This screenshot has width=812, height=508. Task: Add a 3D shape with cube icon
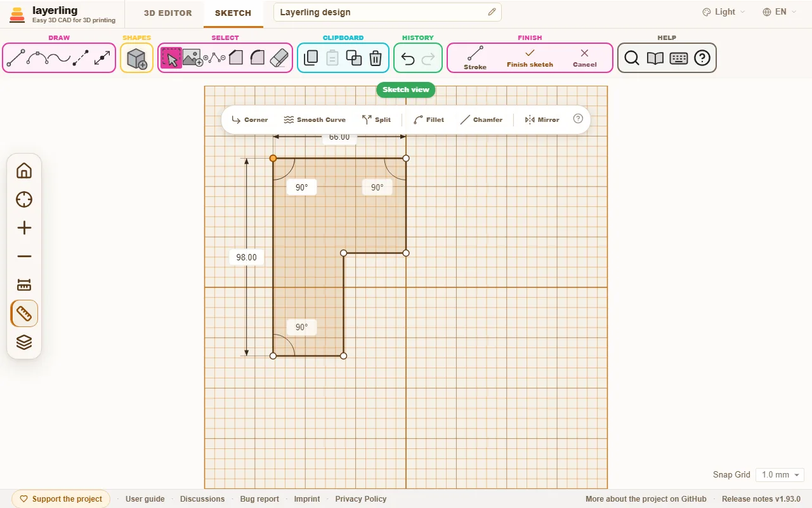[x=137, y=58]
